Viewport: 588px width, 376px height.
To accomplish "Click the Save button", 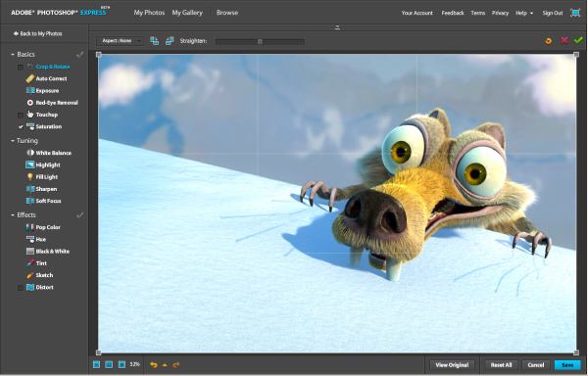I will 567,365.
